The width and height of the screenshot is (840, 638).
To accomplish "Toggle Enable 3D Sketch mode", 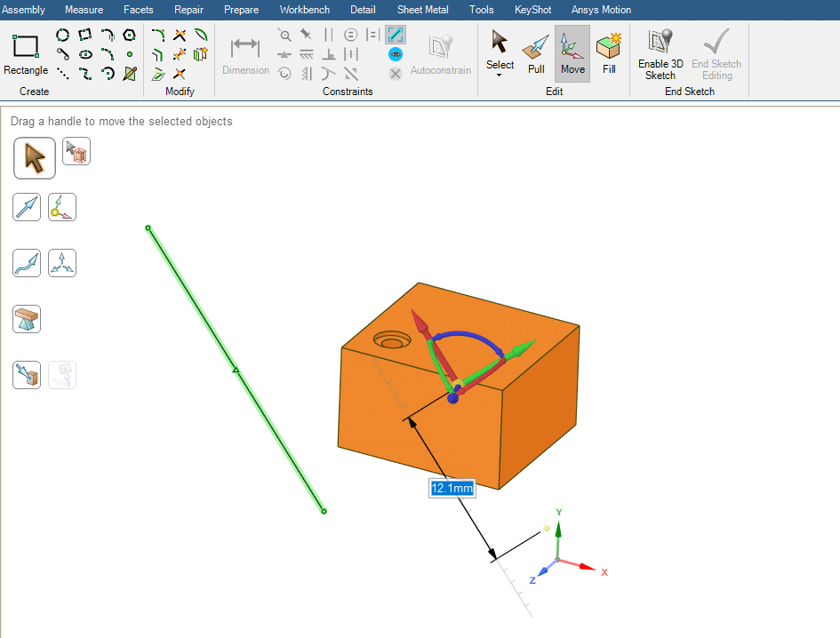I will click(660, 53).
